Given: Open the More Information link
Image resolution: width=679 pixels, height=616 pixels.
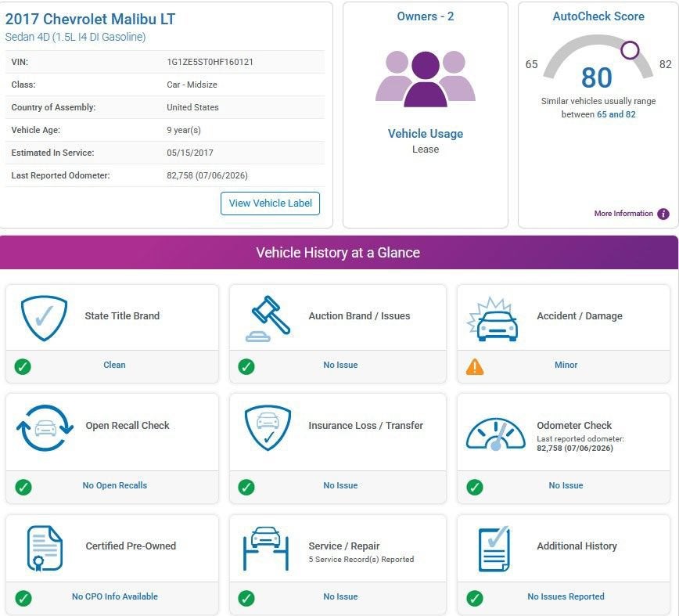Looking at the screenshot, I should click(x=623, y=213).
